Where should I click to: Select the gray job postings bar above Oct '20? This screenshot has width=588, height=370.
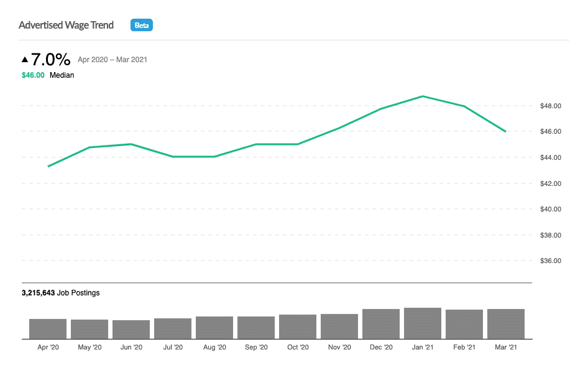click(298, 326)
